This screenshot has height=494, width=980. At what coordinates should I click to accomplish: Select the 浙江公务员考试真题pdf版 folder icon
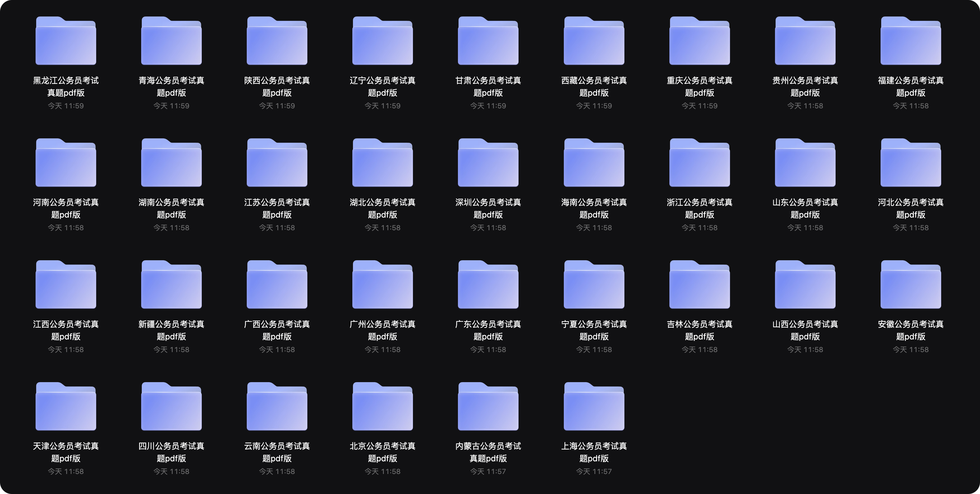(700, 163)
